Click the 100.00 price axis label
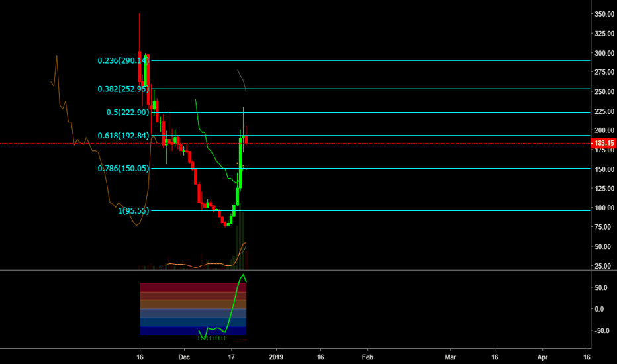The image size is (617, 364). 604,208
